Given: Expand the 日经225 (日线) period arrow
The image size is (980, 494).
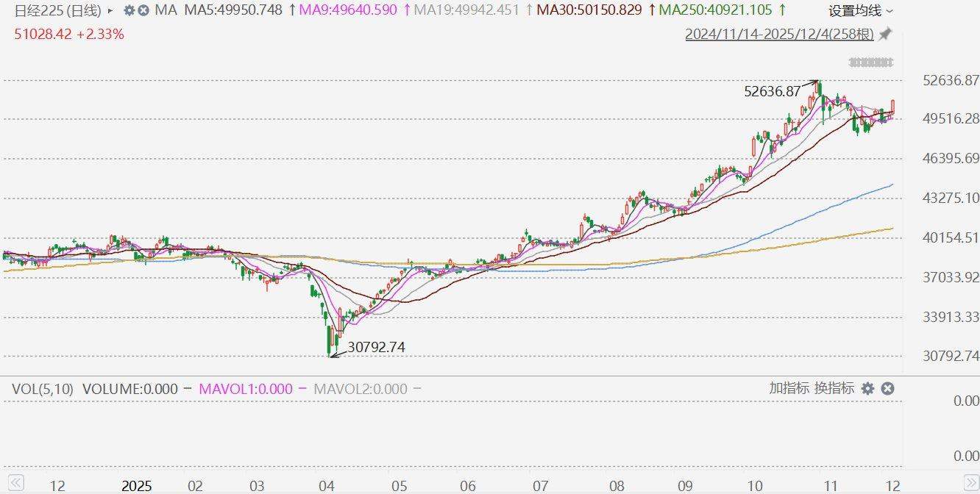Looking at the screenshot, I should click(x=110, y=11).
